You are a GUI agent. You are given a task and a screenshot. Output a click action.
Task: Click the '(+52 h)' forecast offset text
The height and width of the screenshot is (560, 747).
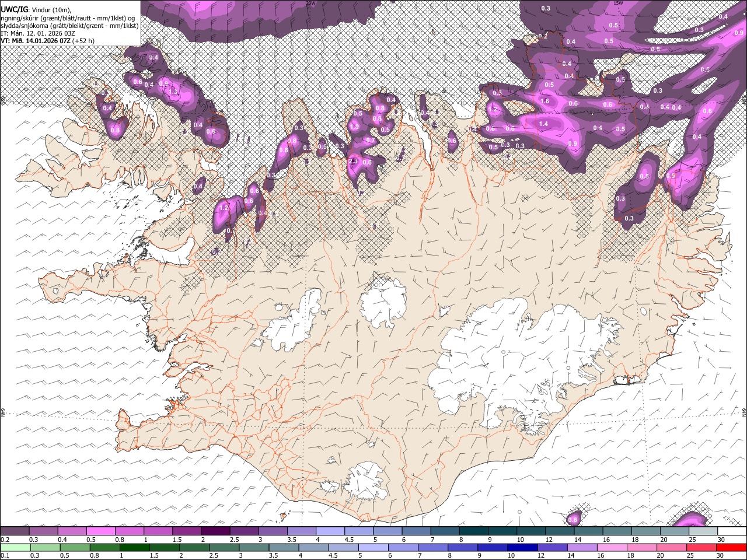click(x=83, y=41)
